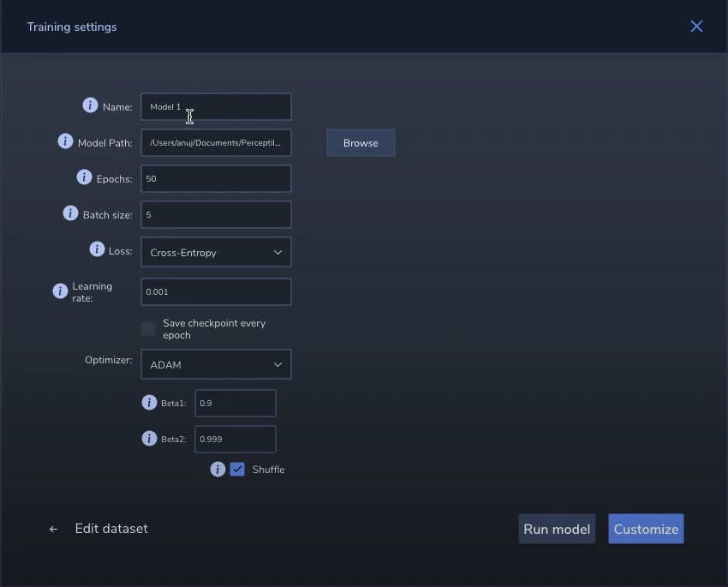Select the Learning rate input field
This screenshot has height=587, width=728.
tap(216, 292)
